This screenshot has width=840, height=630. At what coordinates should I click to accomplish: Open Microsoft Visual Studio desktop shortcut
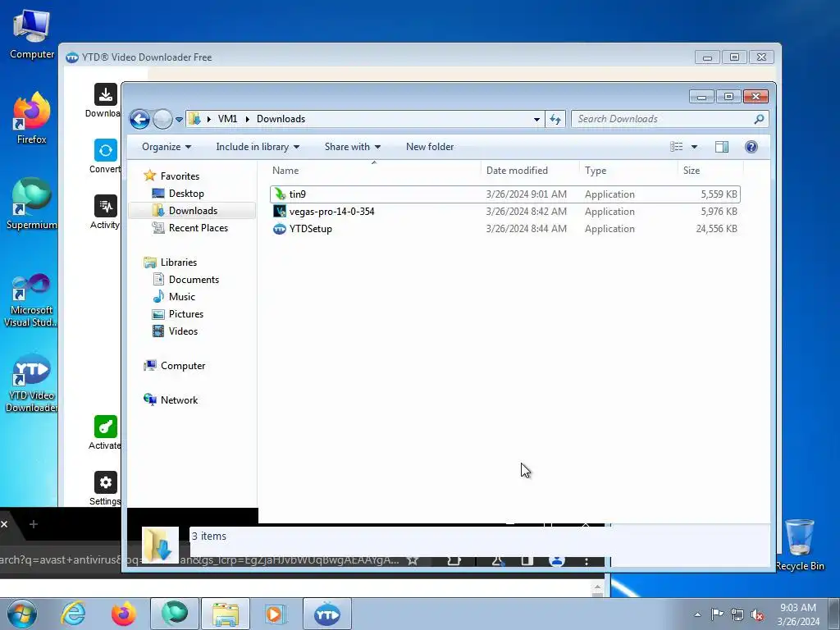pyautogui.click(x=32, y=300)
